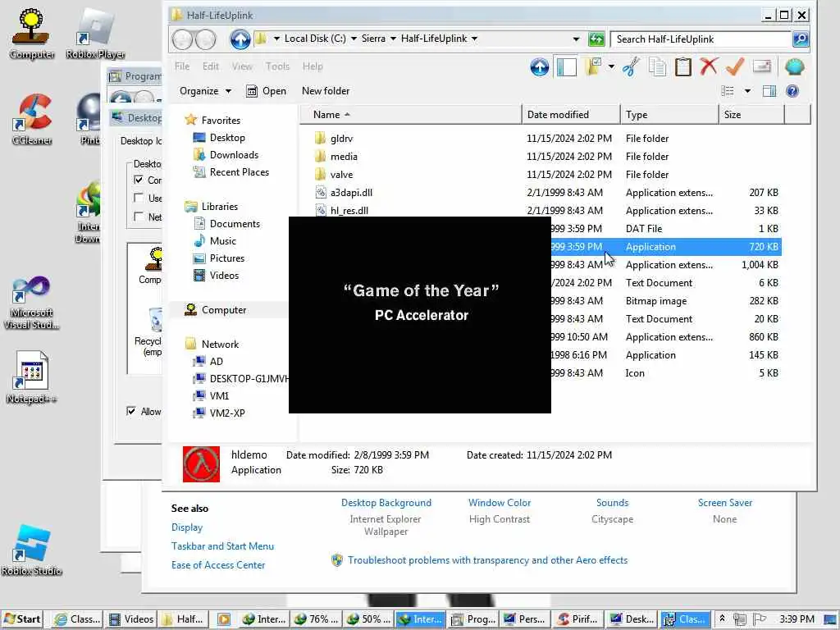Click the Start button
Image resolution: width=840 pixels, height=630 pixels.
click(22, 619)
